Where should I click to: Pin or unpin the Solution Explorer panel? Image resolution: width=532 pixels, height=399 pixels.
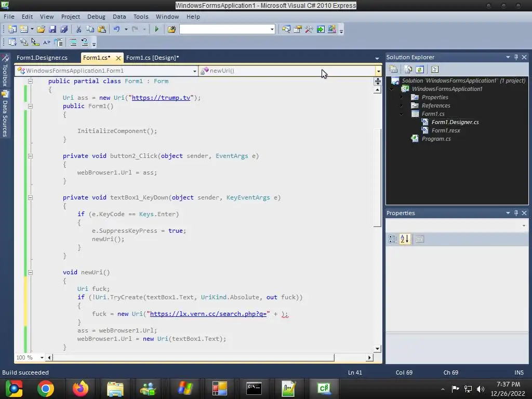point(516,57)
